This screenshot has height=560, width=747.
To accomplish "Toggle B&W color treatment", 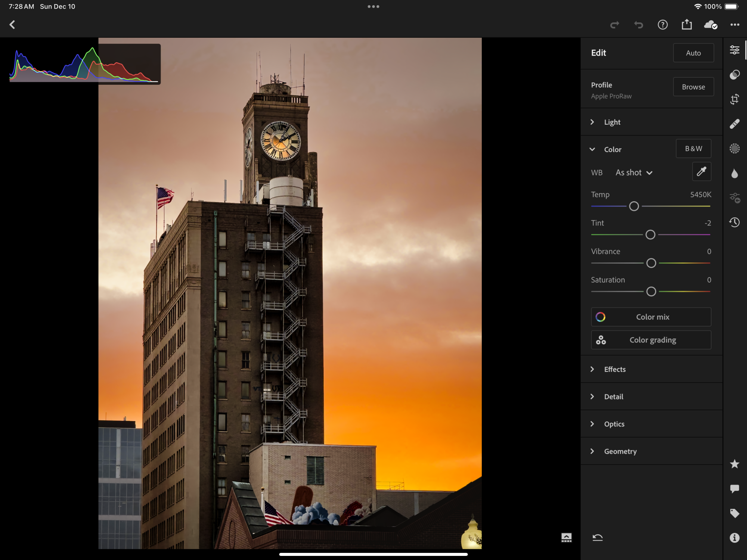I will (693, 149).
